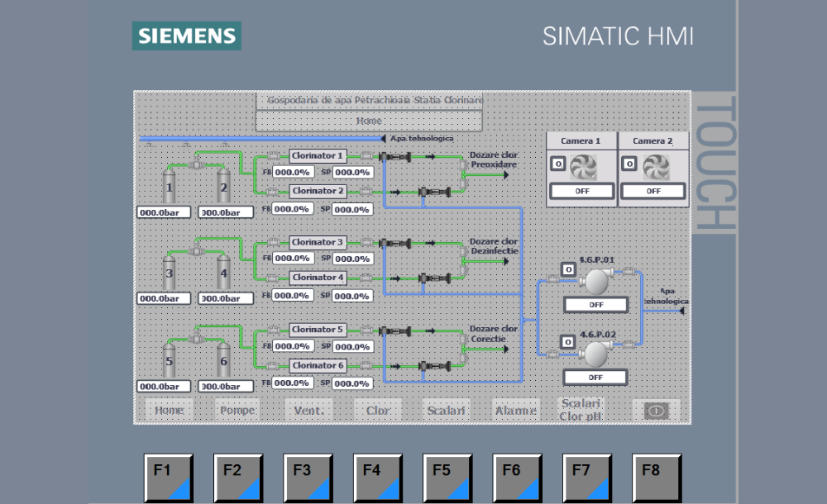Select the Clorinator 2 label box
This screenshot has width=827, height=504.
pos(318,191)
